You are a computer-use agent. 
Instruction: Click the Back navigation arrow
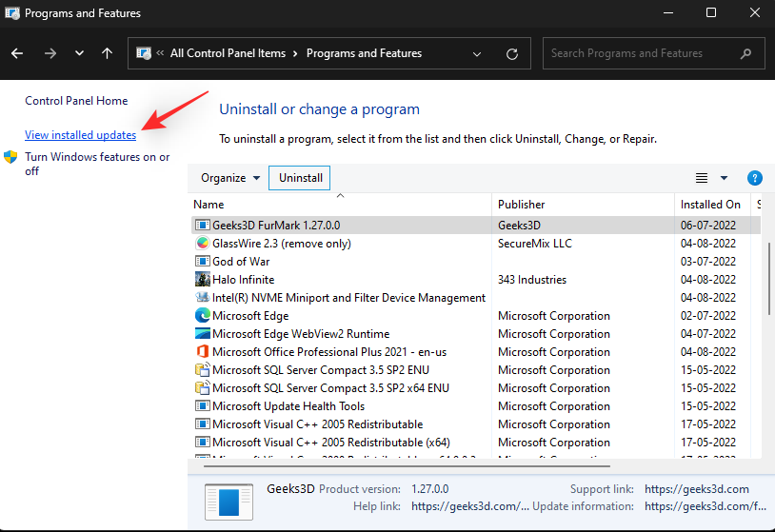coord(18,53)
